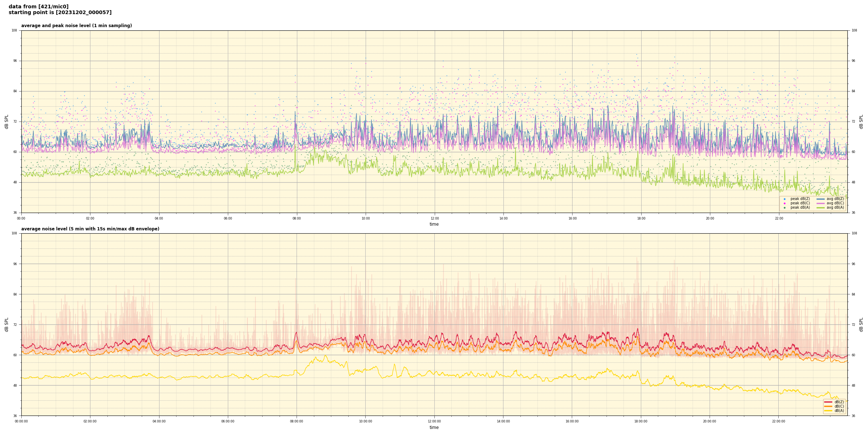Screen dimensions: 868x434
Task: Click yellow dB(A) swatch in bottom legend
Action: click(x=828, y=410)
